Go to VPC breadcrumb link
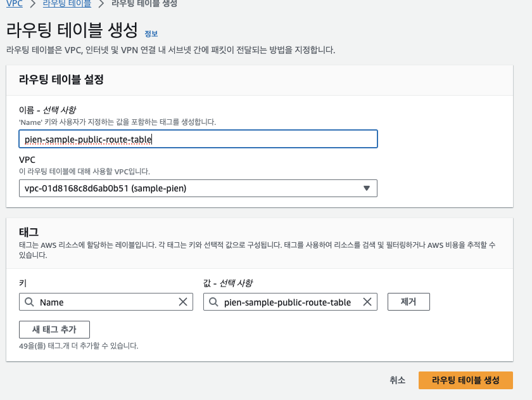Image resolution: width=532 pixels, height=400 pixels. coord(15,4)
